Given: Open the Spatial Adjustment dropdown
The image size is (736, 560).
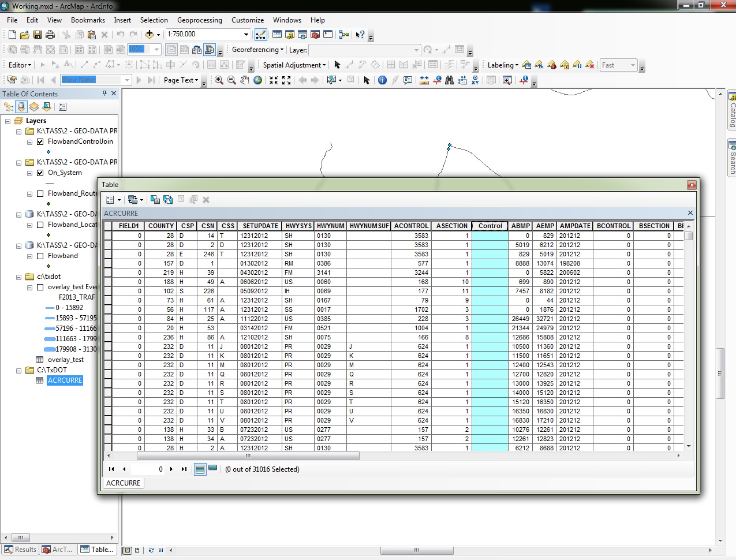Looking at the screenshot, I should 294,65.
